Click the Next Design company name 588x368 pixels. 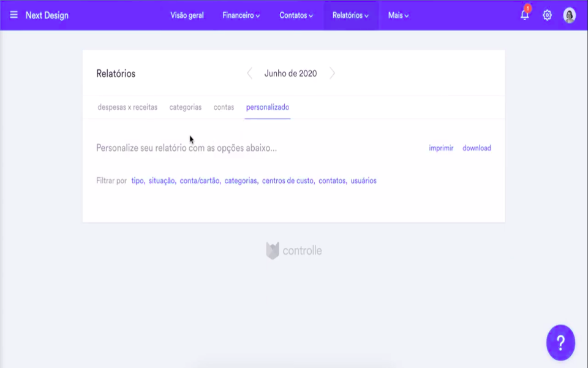click(47, 15)
